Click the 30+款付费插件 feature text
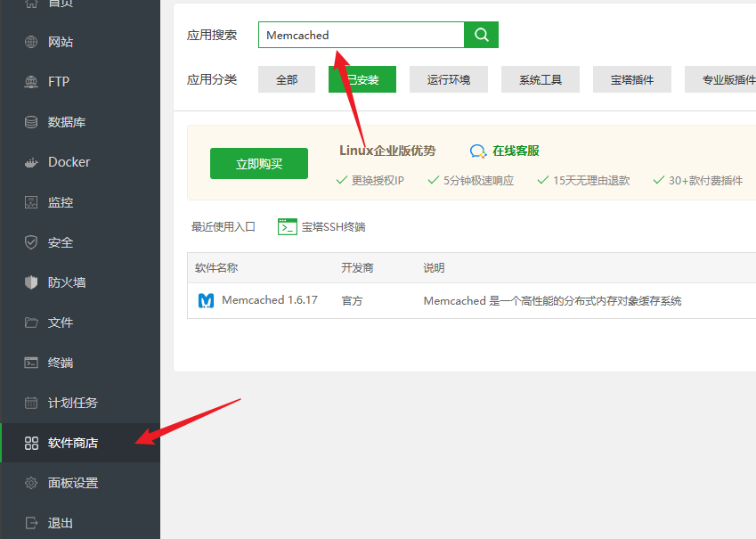The height and width of the screenshot is (539, 756). pyautogui.click(x=705, y=181)
